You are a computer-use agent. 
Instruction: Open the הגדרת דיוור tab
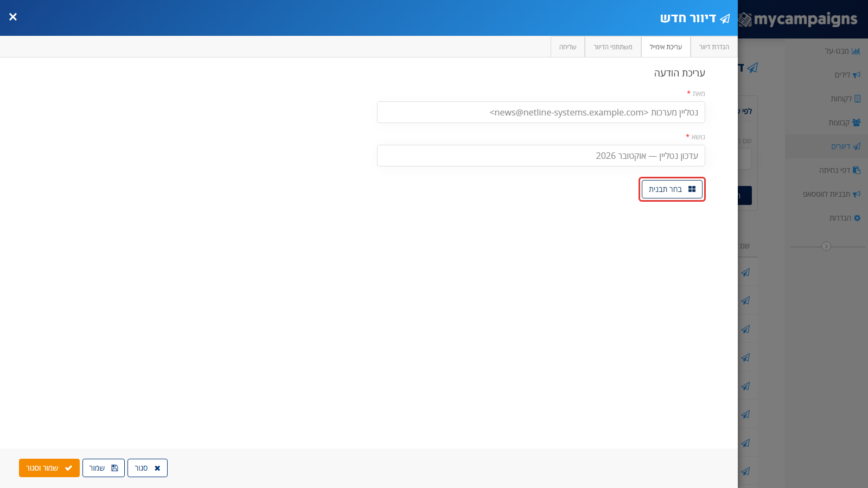click(x=714, y=47)
